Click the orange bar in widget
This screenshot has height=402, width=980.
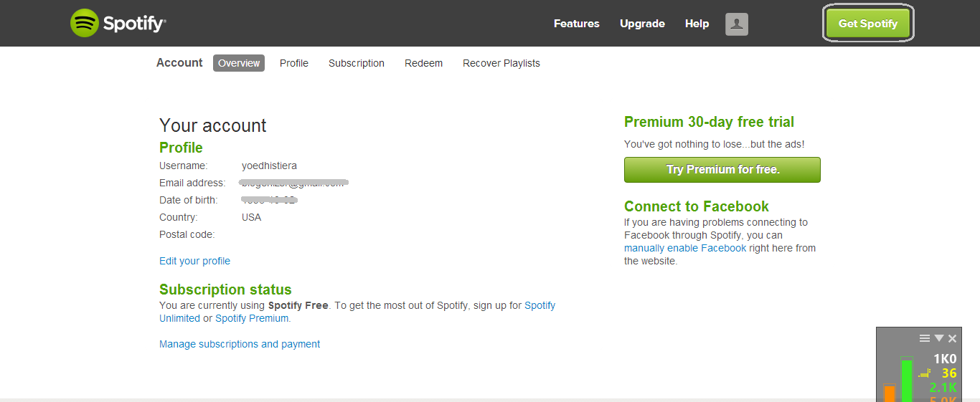coord(890,393)
